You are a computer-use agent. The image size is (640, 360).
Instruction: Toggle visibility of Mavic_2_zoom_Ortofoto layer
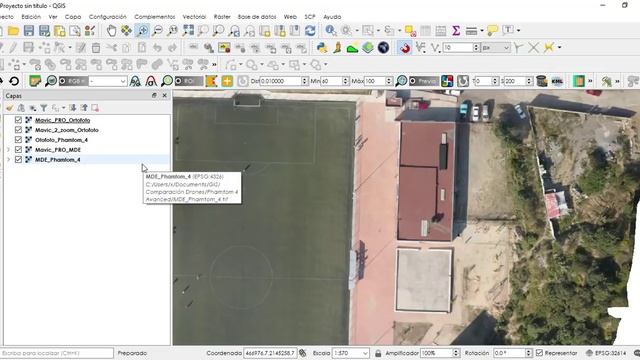tap(18, 130)
